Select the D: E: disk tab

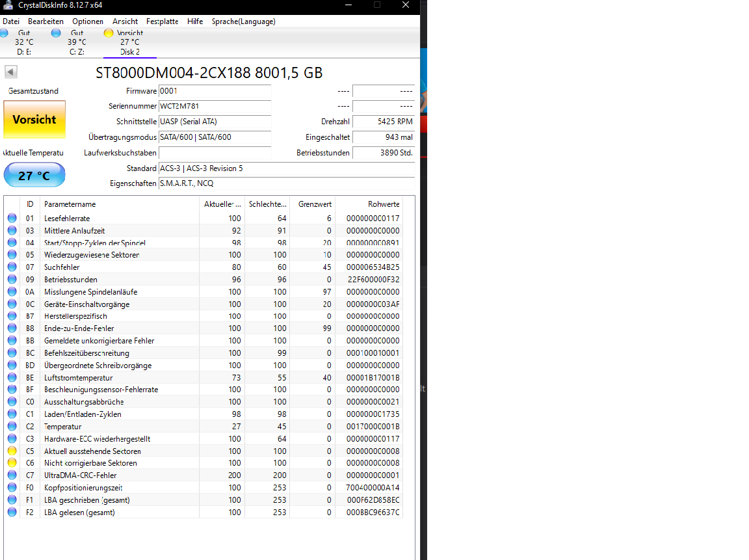pos(23,42)
